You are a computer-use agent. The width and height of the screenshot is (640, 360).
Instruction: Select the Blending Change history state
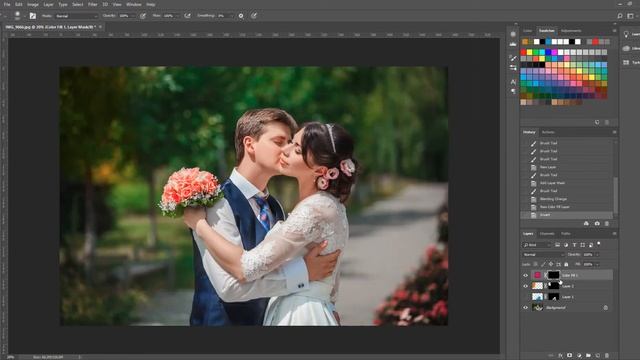click(567, 199)
